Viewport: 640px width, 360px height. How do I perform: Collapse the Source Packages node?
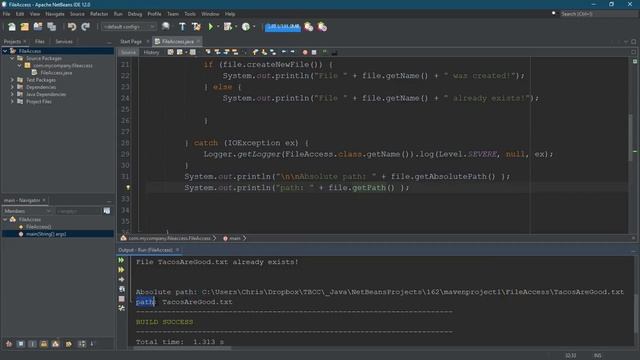(12, 58)
